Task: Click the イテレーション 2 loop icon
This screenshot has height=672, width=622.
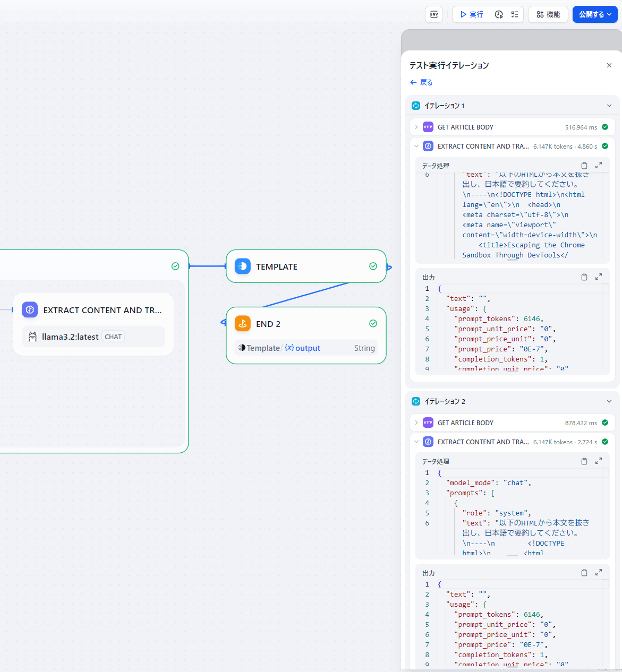Action: (416, 401)
